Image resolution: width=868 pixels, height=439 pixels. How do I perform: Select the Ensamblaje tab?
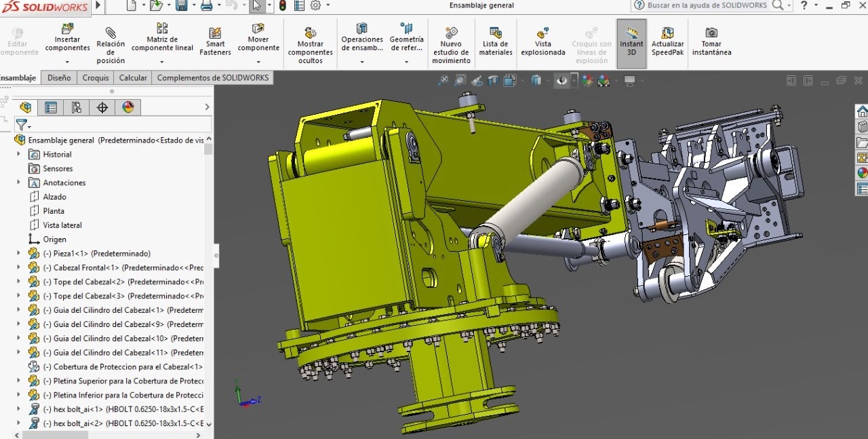[x=18, y=77]
